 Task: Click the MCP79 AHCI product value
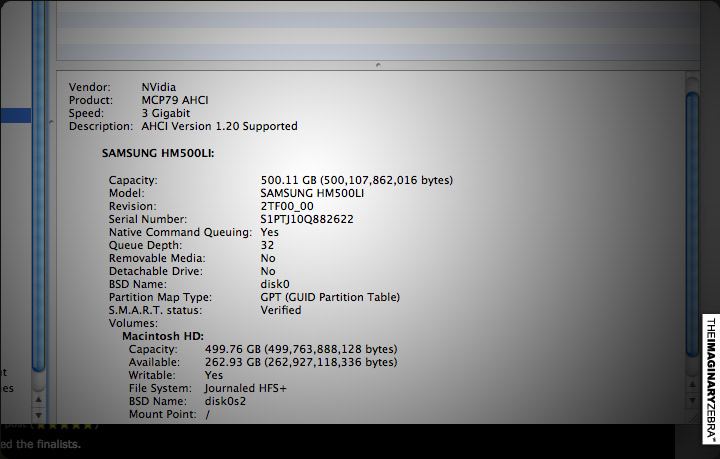click(x=176, y=100)
